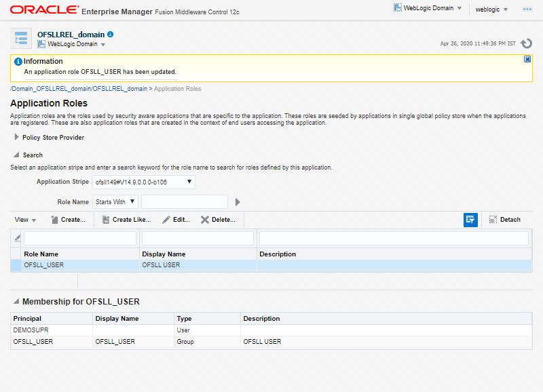This screenshot has height=392, width=543.
Task: Collapse the Membership for OFSLL_USER section
Action: pos(16,301)
